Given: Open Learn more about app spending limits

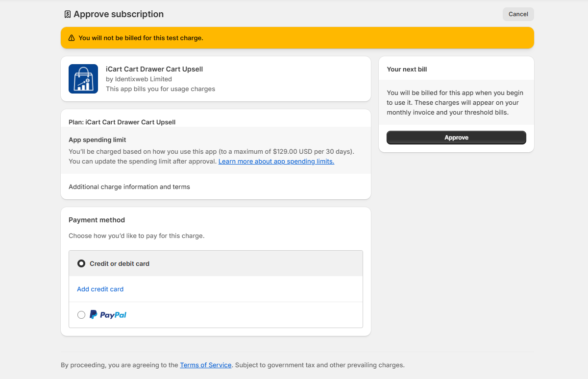Looking at the screenshot, I should (276, 161).
